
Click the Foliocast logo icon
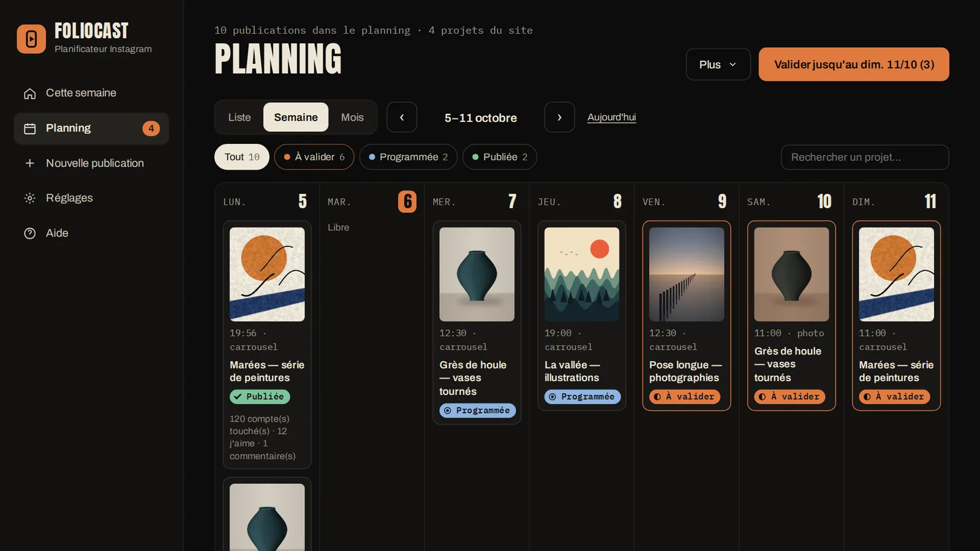click(x=31, y=39)
